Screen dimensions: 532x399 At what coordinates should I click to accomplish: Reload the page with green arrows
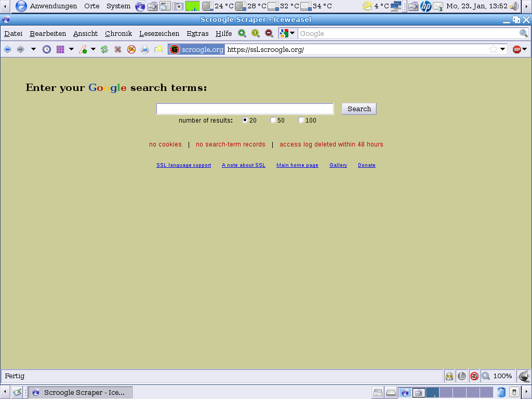click(104, 49)
